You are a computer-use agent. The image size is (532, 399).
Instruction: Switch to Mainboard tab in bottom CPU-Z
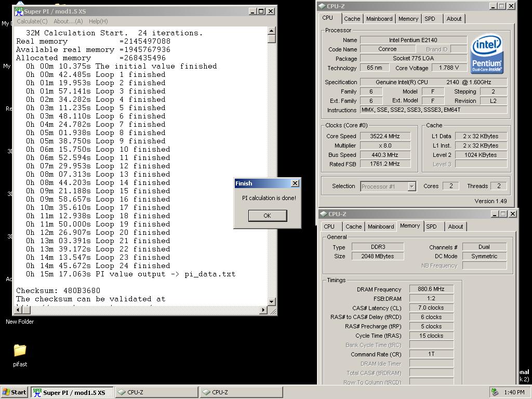coord(381,227)
